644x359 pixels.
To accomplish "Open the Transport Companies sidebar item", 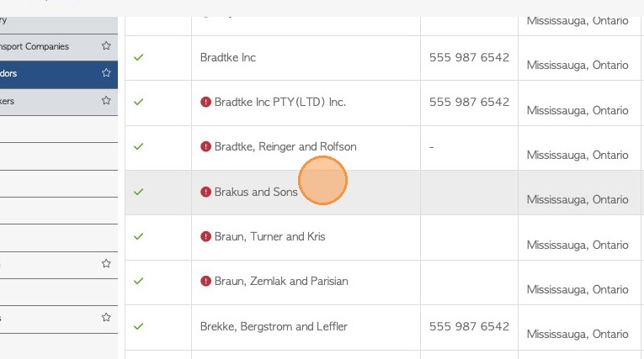I will pyautogui.click(x=35, y=46).
